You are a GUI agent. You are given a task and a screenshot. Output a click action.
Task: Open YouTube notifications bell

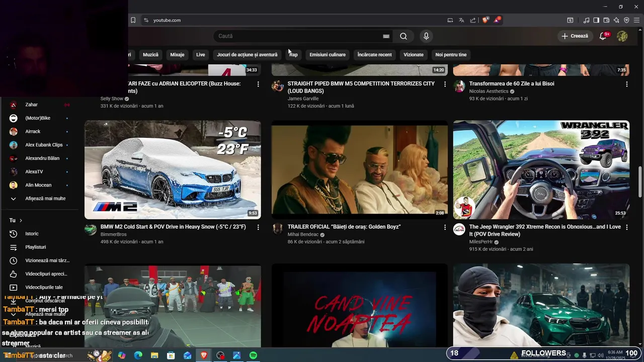(x=603, y=36)
